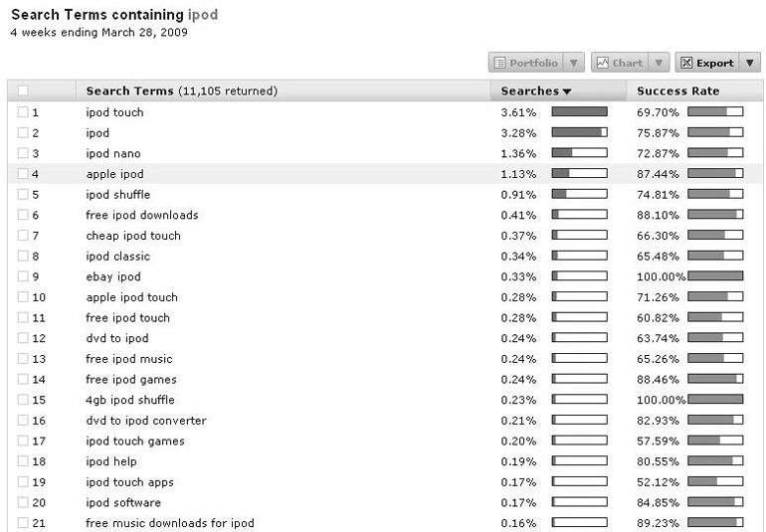Open the ipod nano search term
This screenshot has height=532, width=766.
pyautogui.click(x=113, y=154)
